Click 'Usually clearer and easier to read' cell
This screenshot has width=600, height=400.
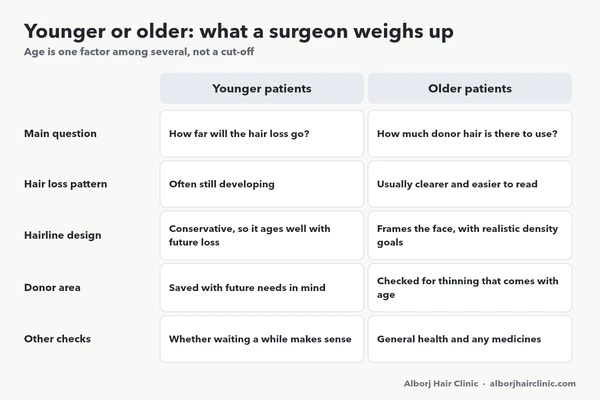(470, 184)
